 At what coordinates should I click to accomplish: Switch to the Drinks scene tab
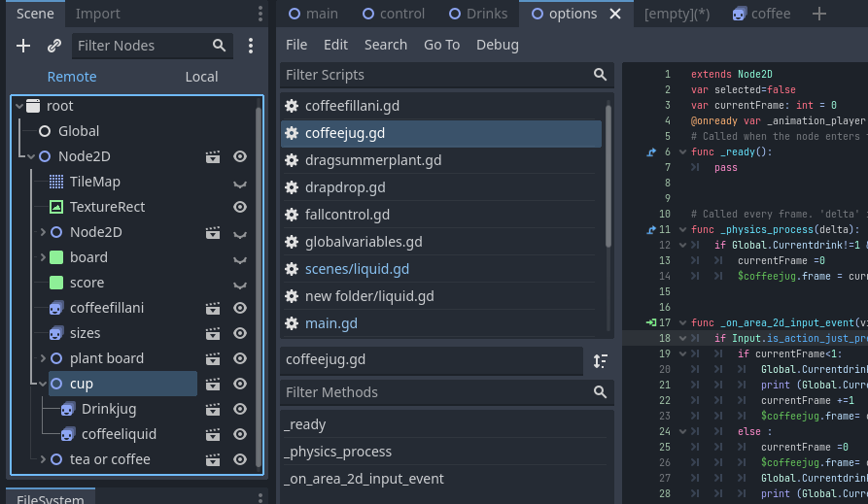pos(478,14)
